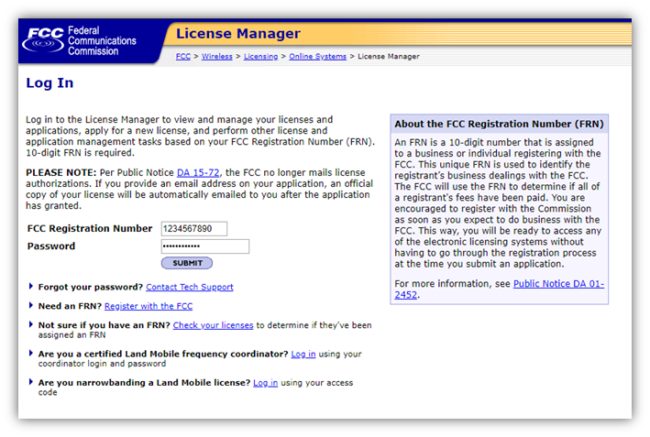650x437 pixels.
Task: Click Log in for frequency coordinators
Action: pos(303,354)
